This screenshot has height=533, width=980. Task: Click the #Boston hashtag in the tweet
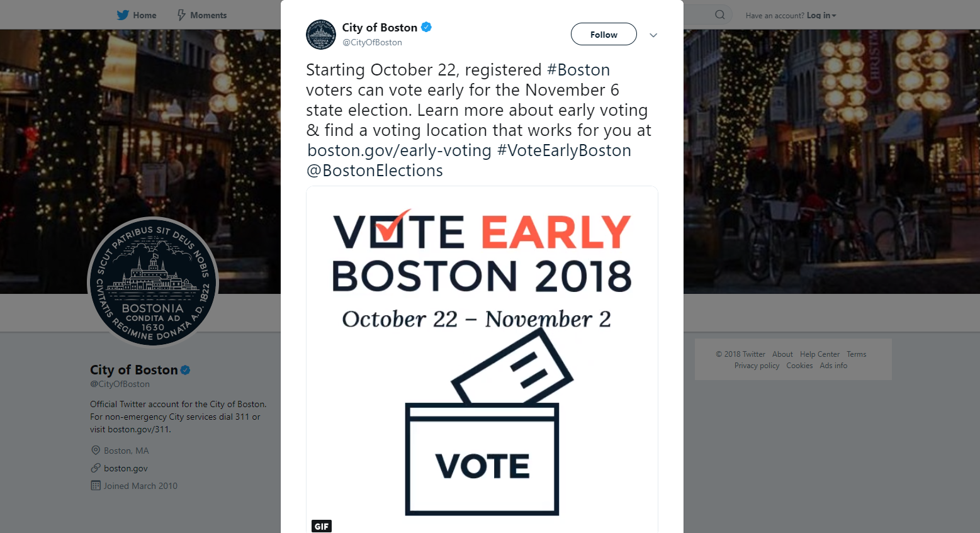point(578,70)
